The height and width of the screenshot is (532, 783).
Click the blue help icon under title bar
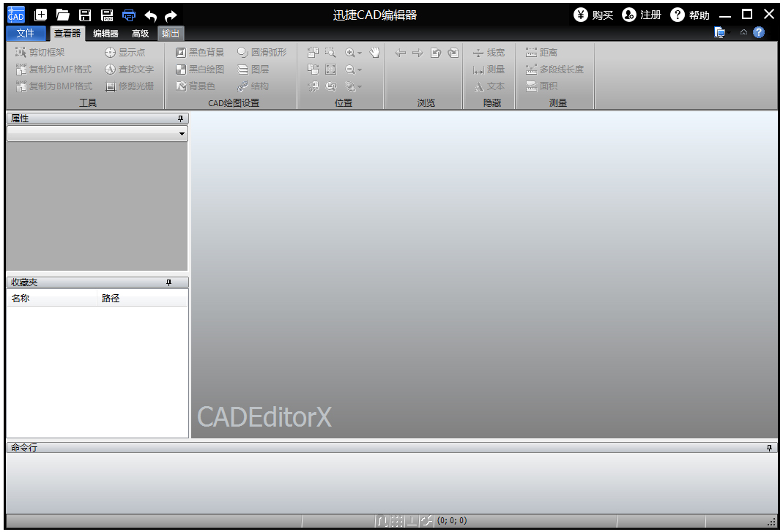pyautogui.click(x=759, y=32)
